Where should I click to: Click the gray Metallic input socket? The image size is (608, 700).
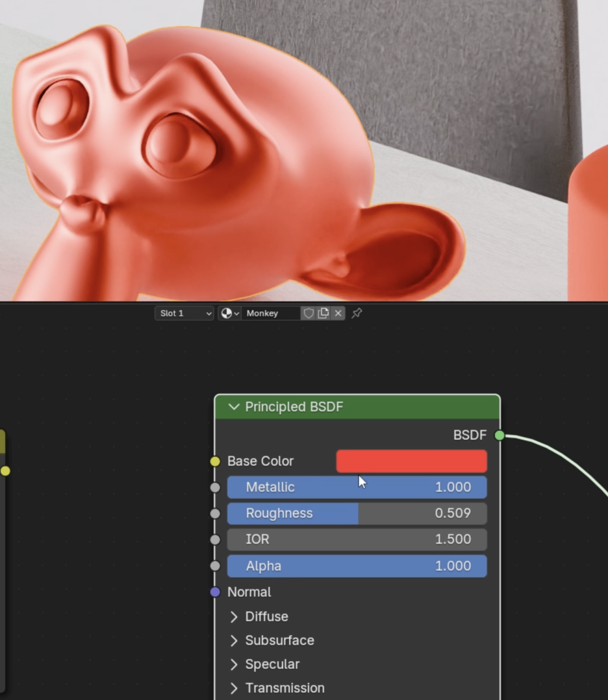click(215, 487)
